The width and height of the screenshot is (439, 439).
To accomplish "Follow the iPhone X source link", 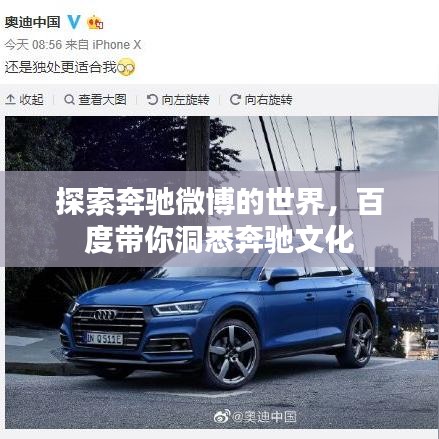I will pos(116,45).
